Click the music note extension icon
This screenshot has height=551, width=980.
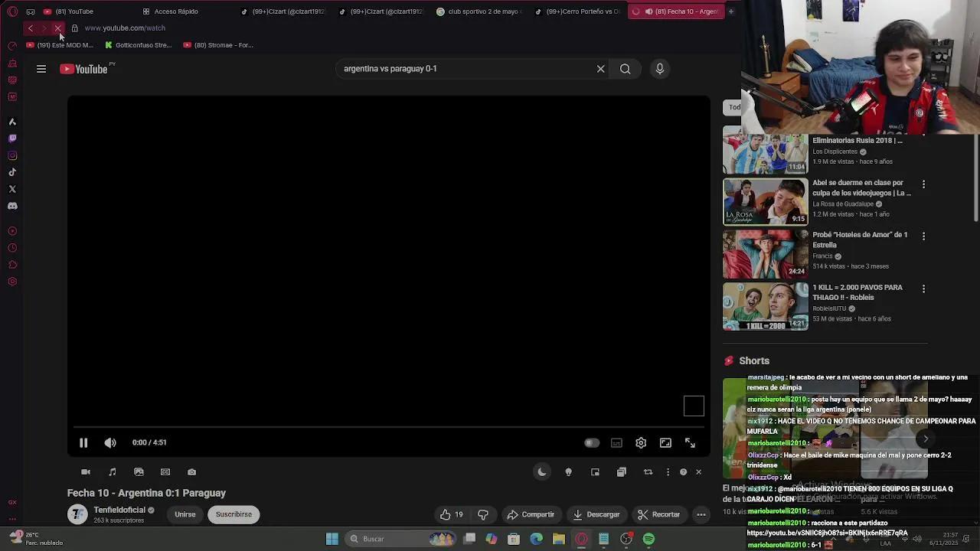(x=113, y=472)
